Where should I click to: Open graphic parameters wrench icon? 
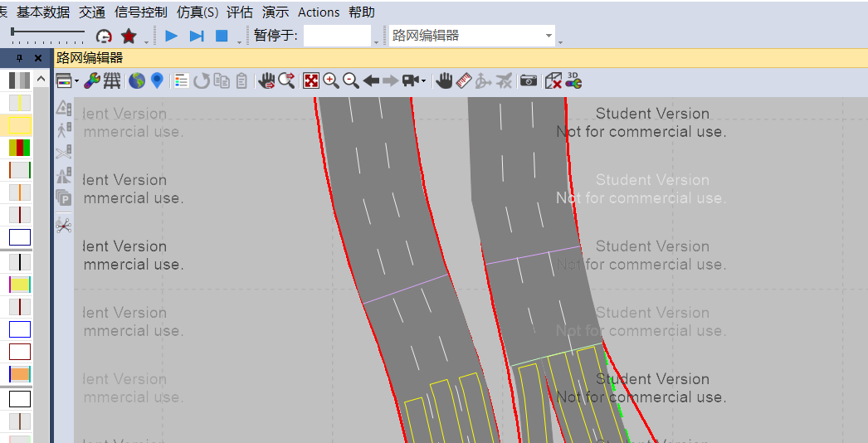(x=92, y=80)
